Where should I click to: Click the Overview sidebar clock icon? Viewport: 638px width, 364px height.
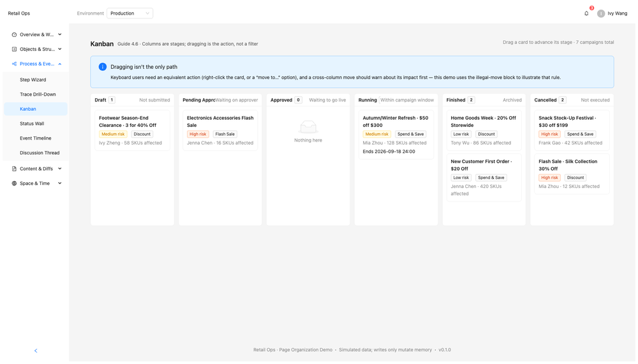click(14, 34)
